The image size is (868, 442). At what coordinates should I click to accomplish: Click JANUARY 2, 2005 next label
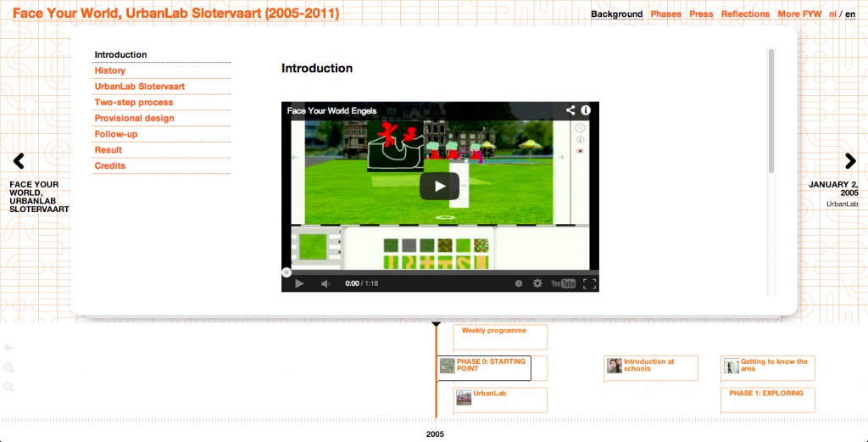[x=834, y=189]
